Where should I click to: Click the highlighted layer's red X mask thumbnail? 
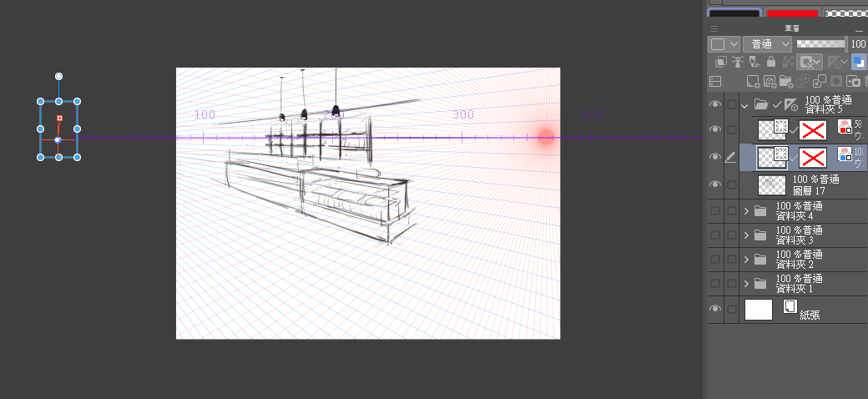point(813,158)
